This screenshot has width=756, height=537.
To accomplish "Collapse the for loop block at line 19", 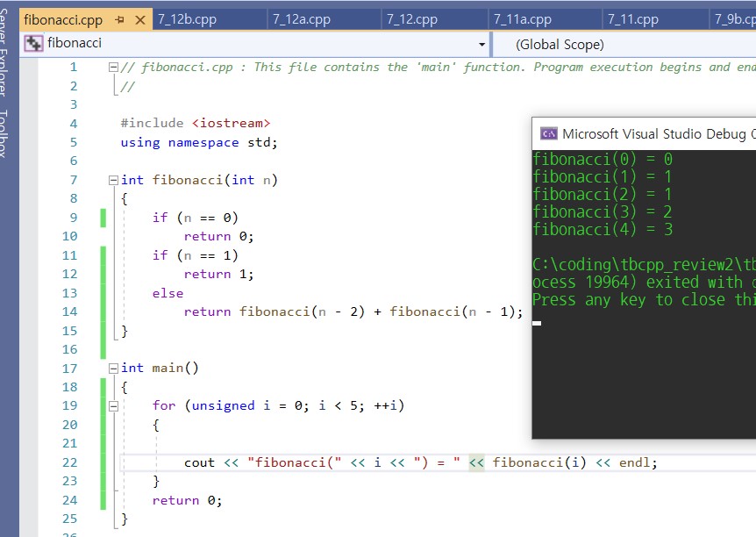I will [x=113, y=406].
